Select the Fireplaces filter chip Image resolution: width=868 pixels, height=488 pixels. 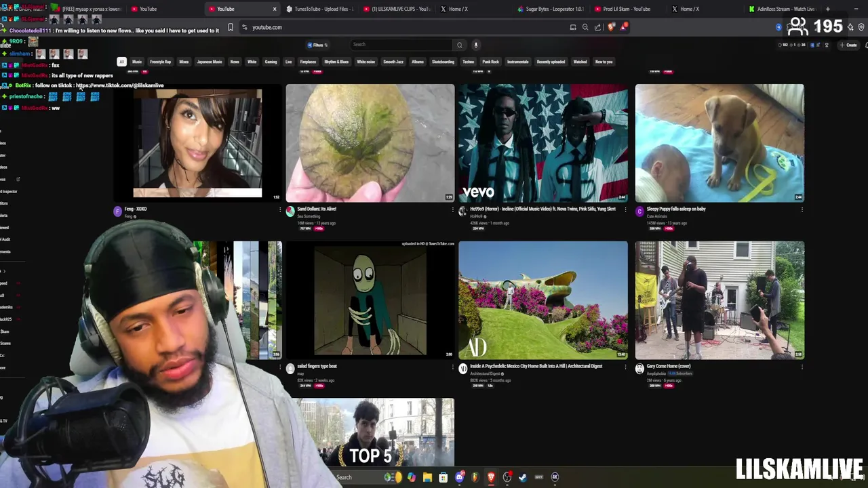pos(308,62)
